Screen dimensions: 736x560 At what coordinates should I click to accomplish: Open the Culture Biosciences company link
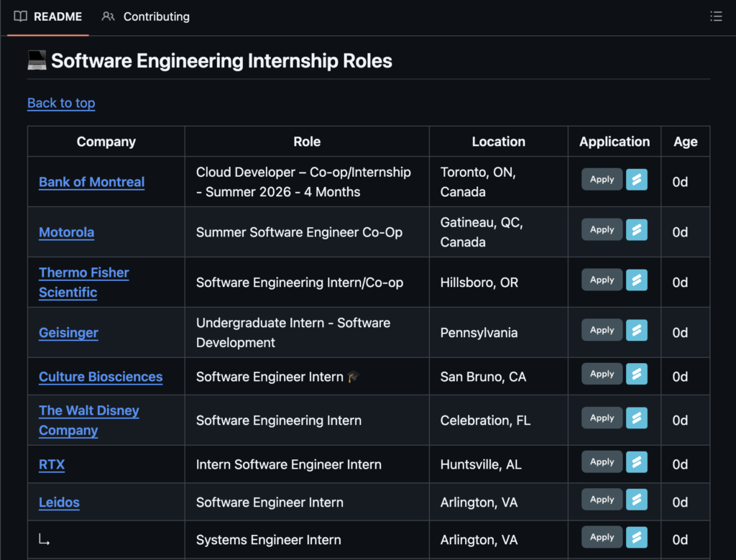pos(101,377)
